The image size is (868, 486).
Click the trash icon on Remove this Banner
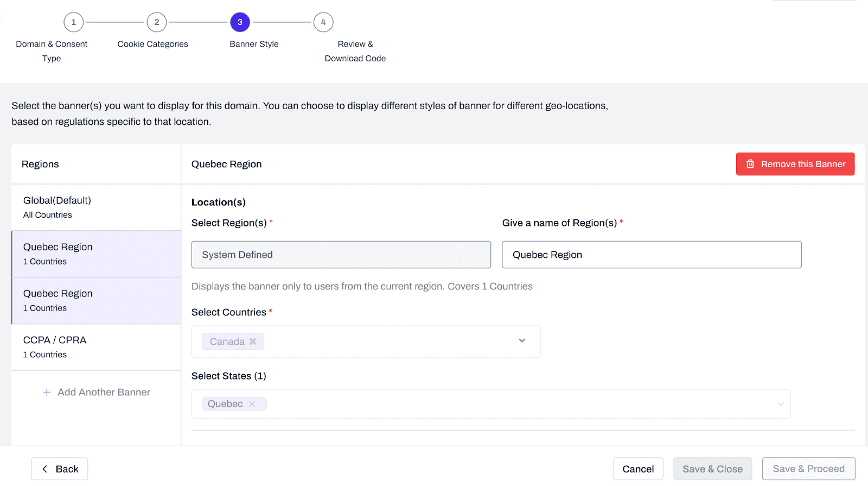click(x=750, y=164)
